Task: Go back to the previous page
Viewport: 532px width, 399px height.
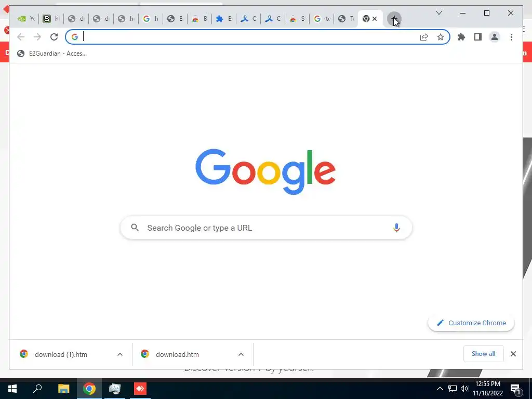Action: pos(21,37)
